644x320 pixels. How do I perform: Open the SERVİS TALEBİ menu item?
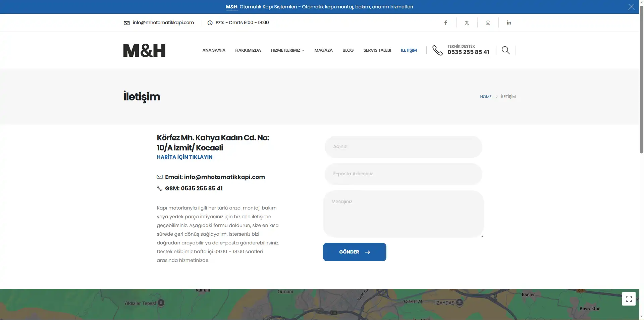[377, 50]
